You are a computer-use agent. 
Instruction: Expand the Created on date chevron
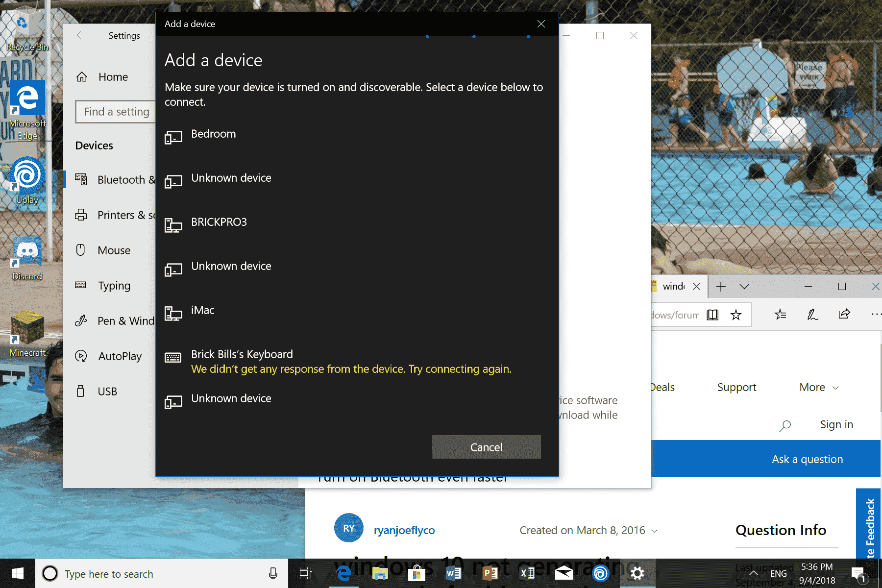pyautogui.click(x=654, y=531)
